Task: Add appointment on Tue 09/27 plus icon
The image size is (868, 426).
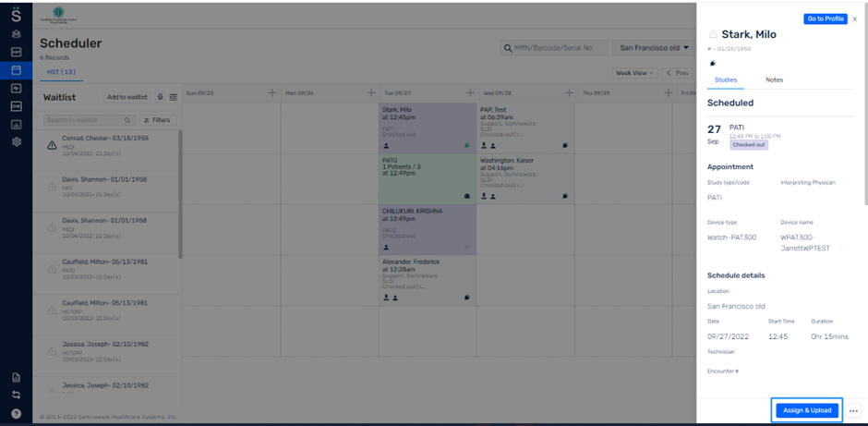Action: tap(470, 93)
